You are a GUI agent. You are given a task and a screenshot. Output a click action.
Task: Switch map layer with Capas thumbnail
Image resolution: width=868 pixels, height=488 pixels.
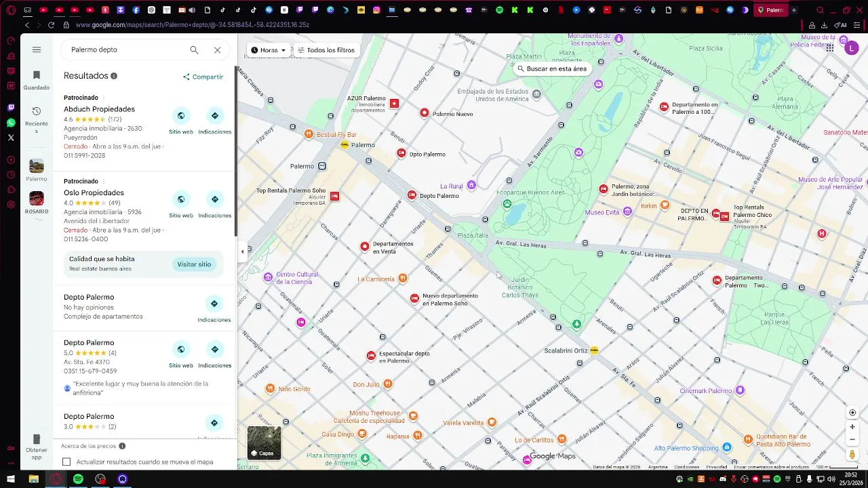tap(264, 443)
